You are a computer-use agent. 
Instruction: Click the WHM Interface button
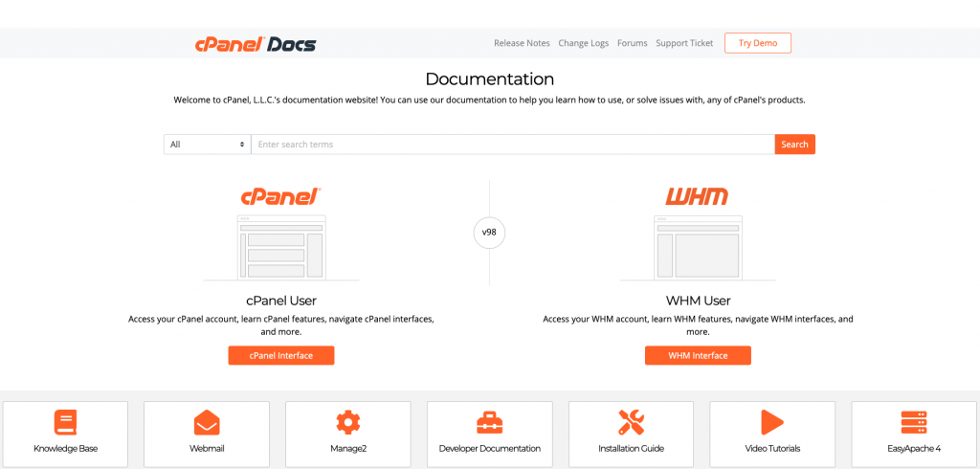pyautogui.click(x=698, y=355)
